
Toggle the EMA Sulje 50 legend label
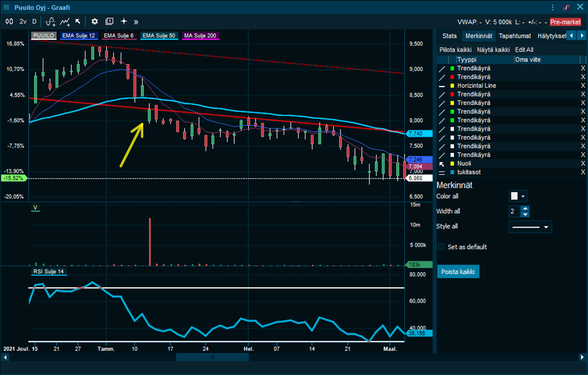pos(159,36)
